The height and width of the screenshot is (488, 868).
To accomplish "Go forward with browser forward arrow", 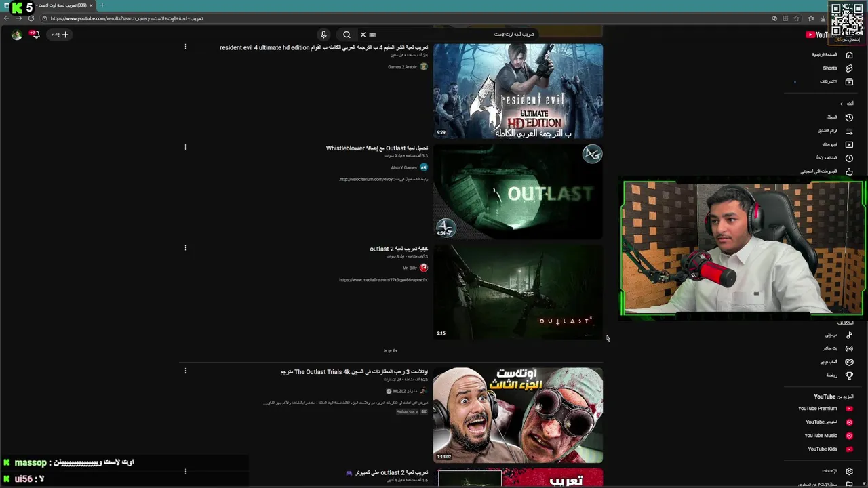I will [19, 18].
